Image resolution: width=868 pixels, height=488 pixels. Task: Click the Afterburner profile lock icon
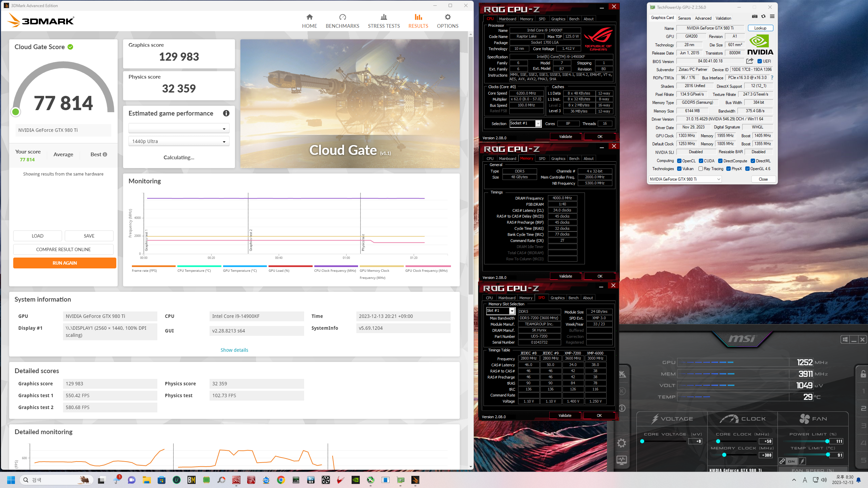coord(863,374)
